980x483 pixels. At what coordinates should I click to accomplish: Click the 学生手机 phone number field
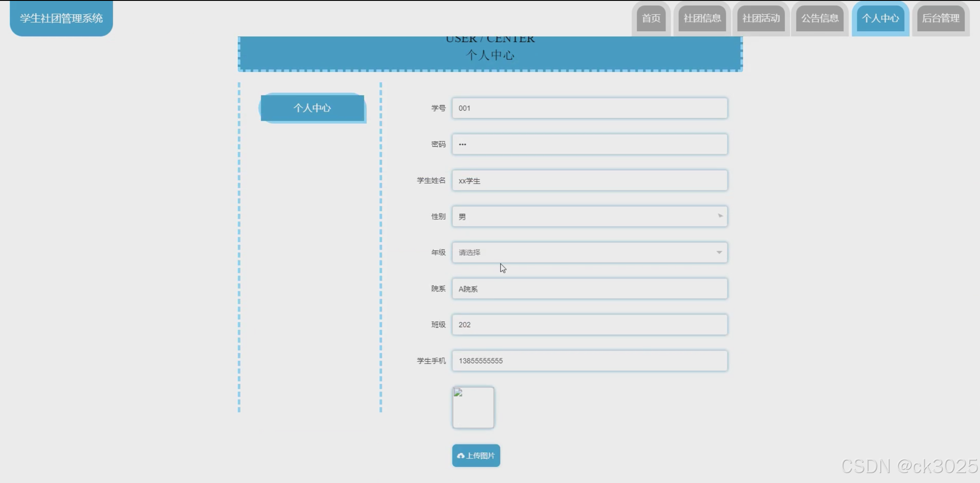pos(589,361)
